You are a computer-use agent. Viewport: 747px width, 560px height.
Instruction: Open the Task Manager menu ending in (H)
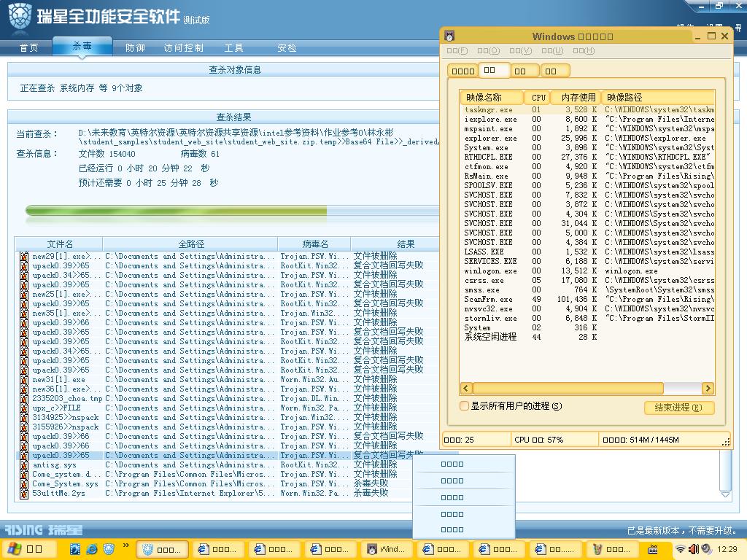pyautogui.click(x=584, y=50)
